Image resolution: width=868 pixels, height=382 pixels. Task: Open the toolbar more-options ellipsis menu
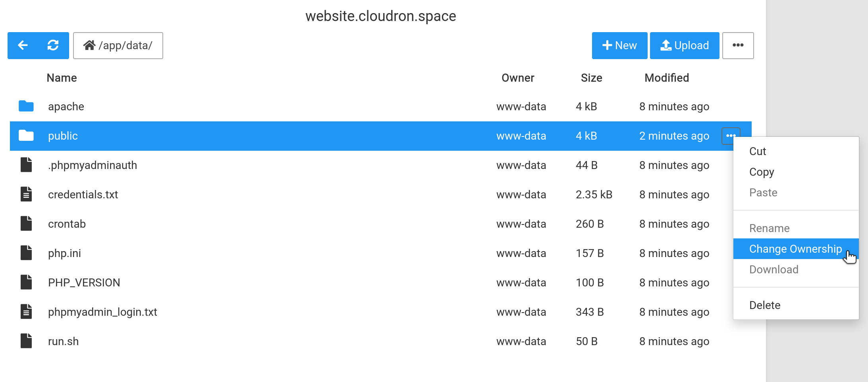tap(738, 46)
